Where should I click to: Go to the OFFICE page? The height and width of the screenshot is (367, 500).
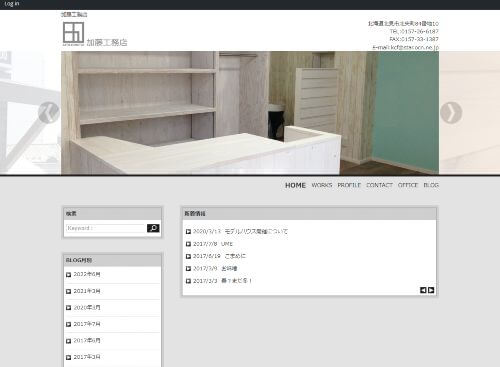tap(408, 185)
